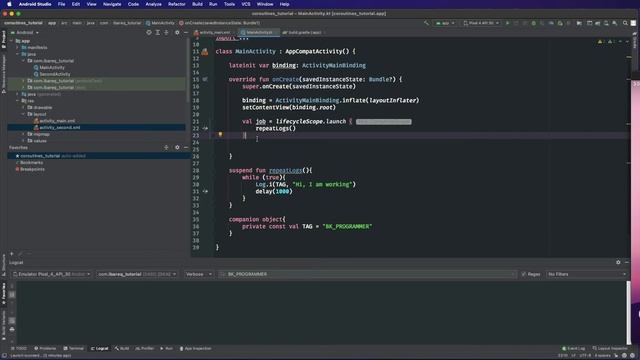Viewport: 640px width, 360px height.
Task: Click the Logcat vertical scrollbar
Action: pyautogui.click(x=628, y=312)
